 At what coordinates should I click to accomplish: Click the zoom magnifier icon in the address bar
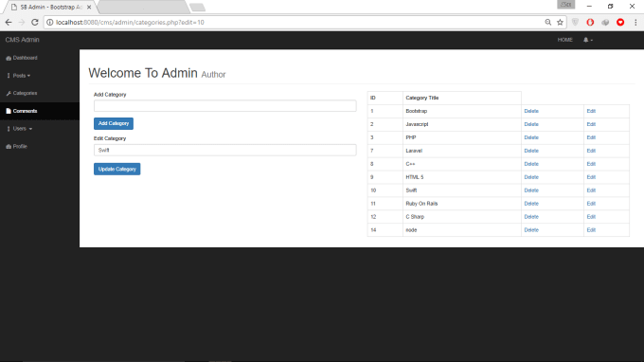click(x=548, y=22)
